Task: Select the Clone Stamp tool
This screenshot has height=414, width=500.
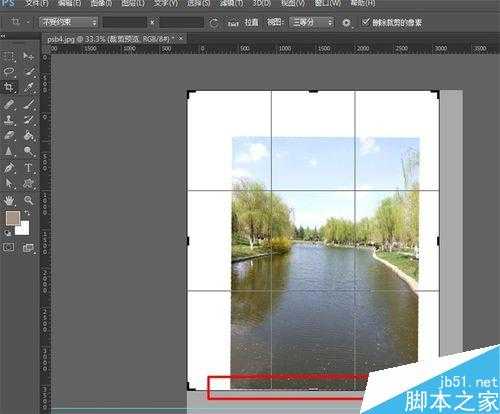Action: click(x=9, y=120)
